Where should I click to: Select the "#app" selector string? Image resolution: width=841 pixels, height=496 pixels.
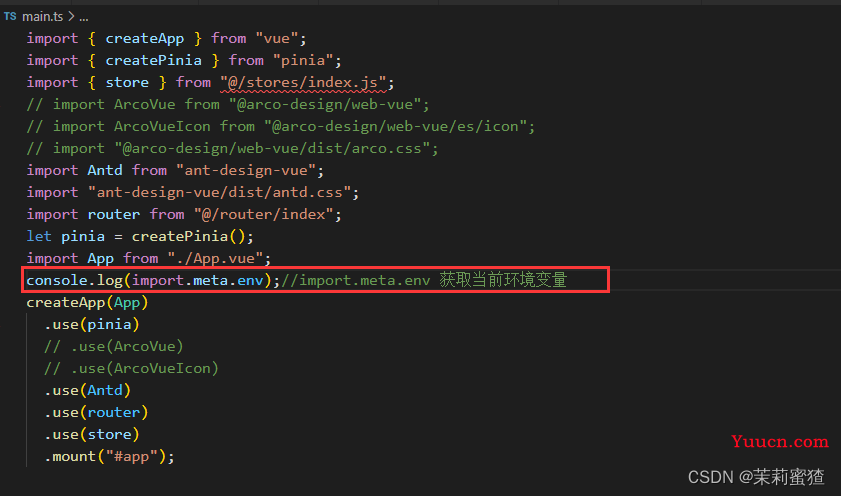(131, 456)
